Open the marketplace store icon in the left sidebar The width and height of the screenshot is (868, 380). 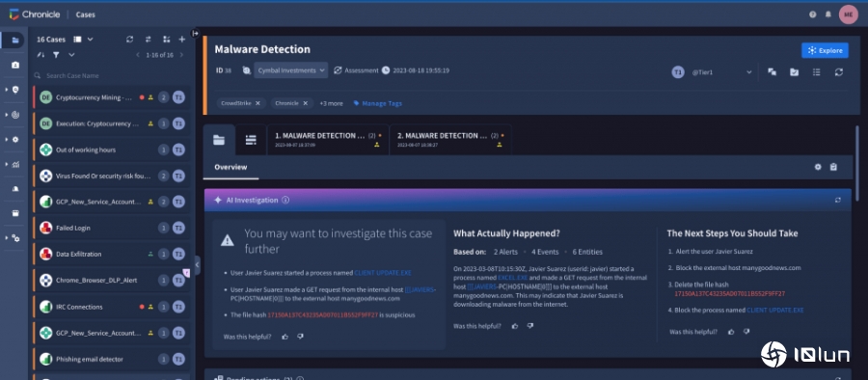click(15, 213)
